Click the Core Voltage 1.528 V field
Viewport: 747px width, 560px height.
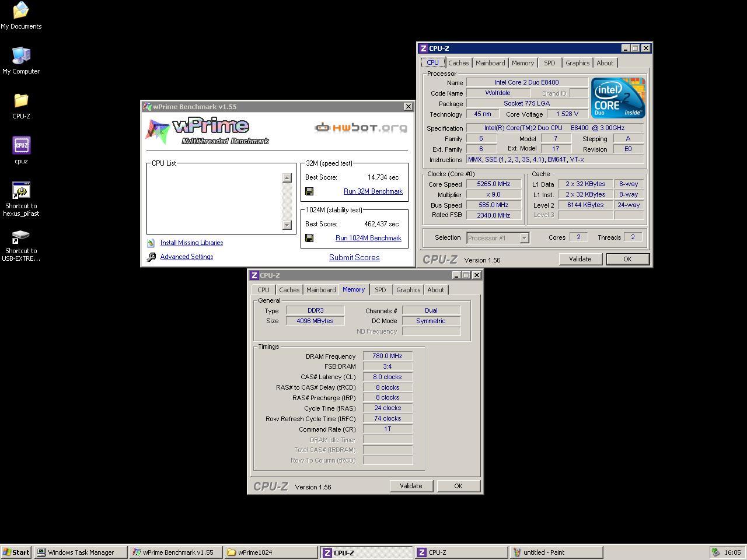click(567, 114)
